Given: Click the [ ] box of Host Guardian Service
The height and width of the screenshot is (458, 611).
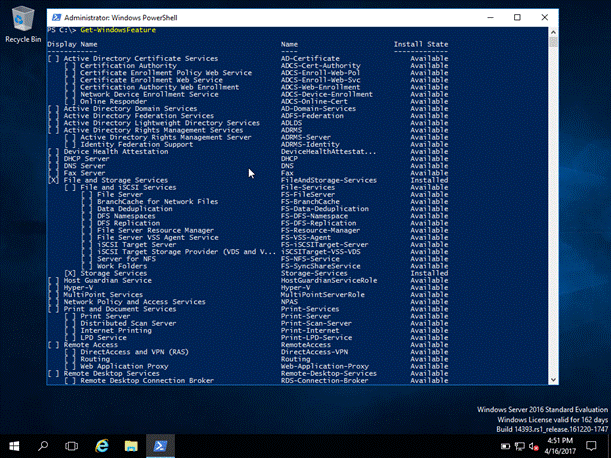Looking at the screenshot, I should pos(54,281).
